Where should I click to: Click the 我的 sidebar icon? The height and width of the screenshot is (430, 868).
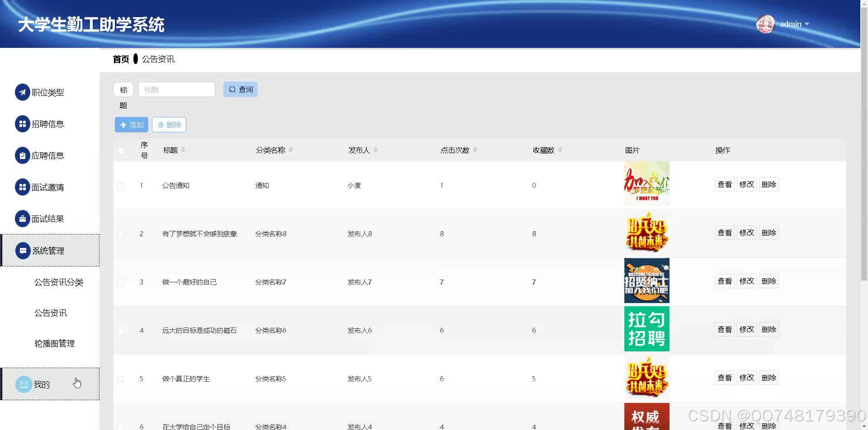[24, 384]
